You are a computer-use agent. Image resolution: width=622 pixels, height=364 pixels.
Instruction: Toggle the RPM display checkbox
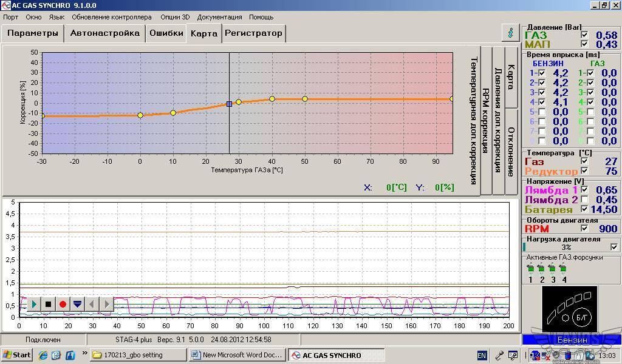[584, 229]
